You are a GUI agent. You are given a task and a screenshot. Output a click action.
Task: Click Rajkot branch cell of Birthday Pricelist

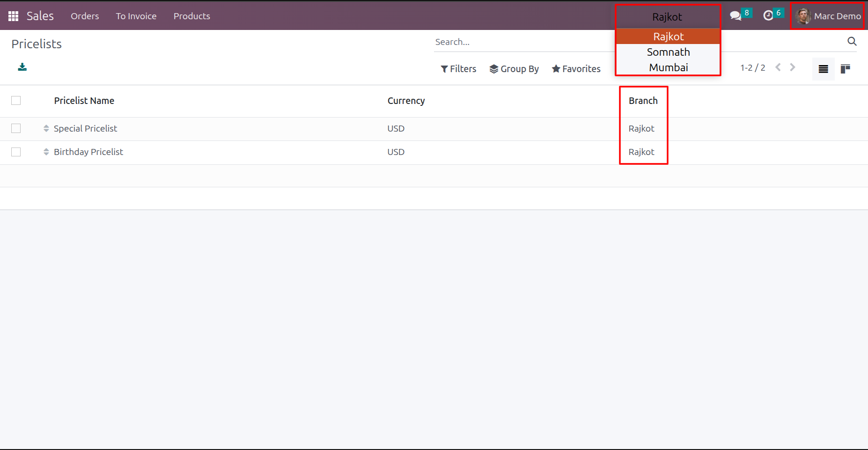tap(641, 152)
